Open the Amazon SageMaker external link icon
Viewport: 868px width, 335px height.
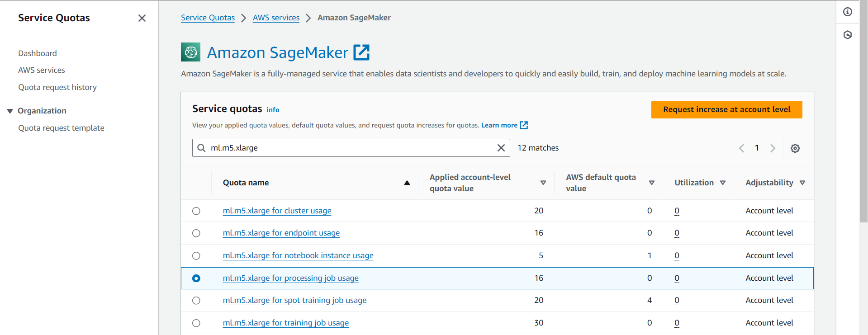point(361,52)
